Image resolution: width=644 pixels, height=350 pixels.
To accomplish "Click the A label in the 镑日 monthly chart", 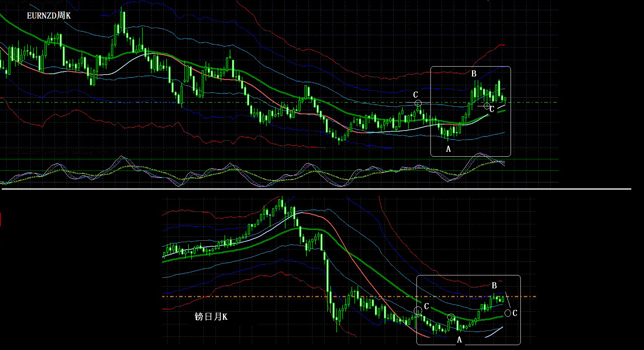I will pos(459,340).
